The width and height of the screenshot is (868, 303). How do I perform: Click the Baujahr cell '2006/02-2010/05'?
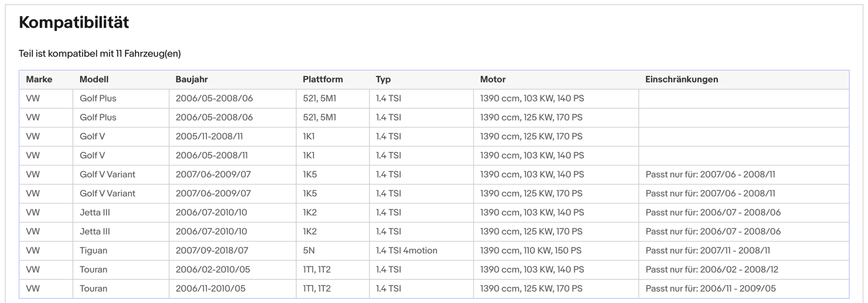212,270
